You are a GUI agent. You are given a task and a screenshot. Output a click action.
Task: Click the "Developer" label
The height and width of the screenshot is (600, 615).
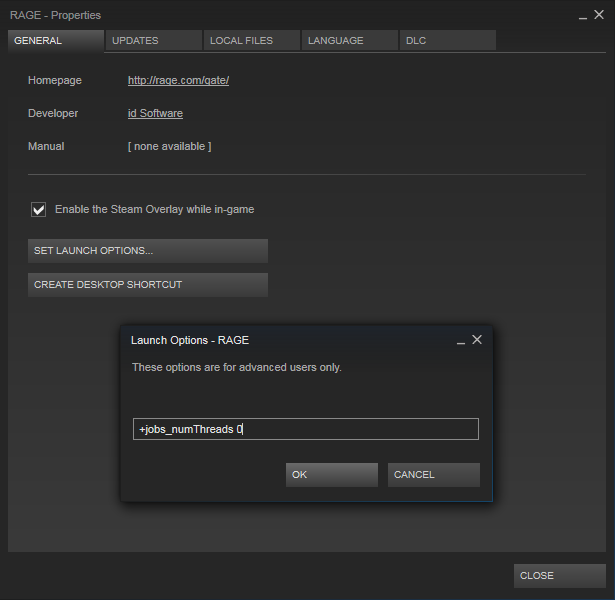click(x=53, y=113)
